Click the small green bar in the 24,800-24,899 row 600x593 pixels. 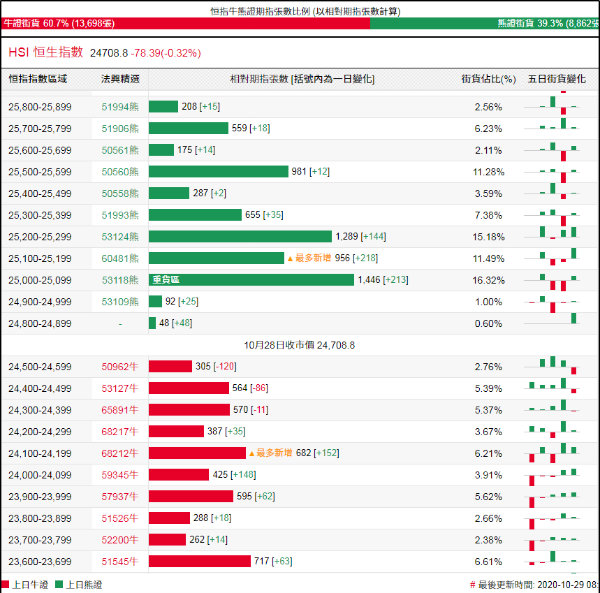(152, 323)
